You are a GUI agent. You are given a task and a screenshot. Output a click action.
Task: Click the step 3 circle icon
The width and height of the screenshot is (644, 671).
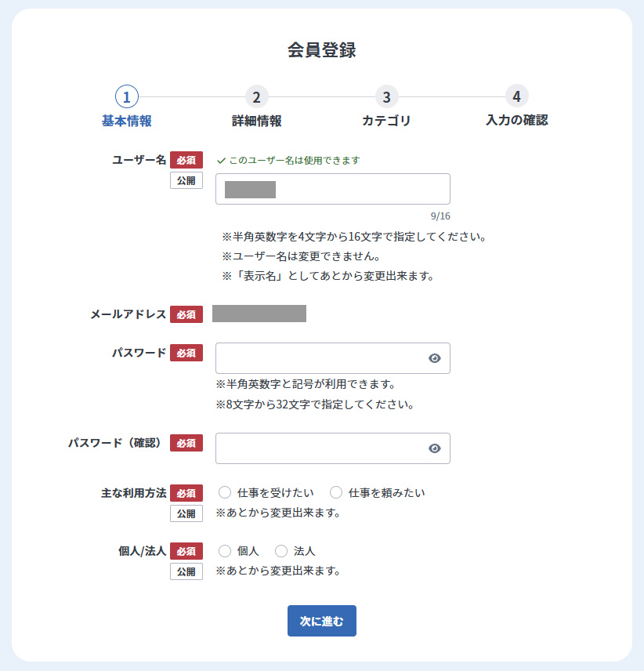[386, 96]
